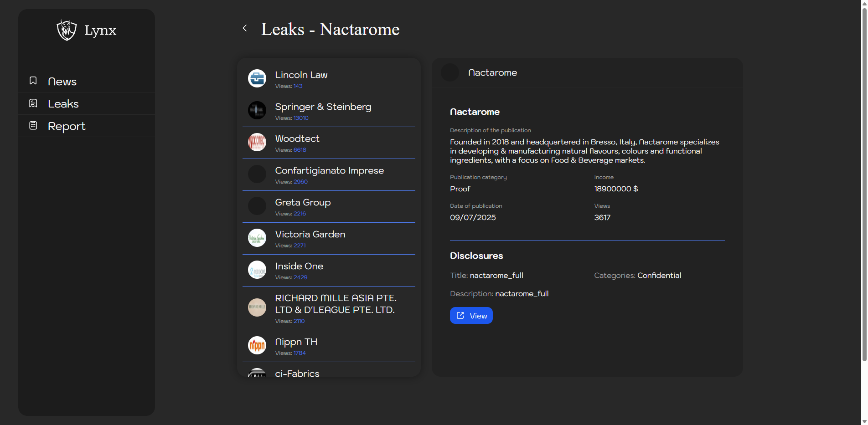Image resolution: width=868 pixels, height=425 pixels.
Task: Click the Leaks document icon in sidebar
Action: pyautogui.click(x=33, y=103)
